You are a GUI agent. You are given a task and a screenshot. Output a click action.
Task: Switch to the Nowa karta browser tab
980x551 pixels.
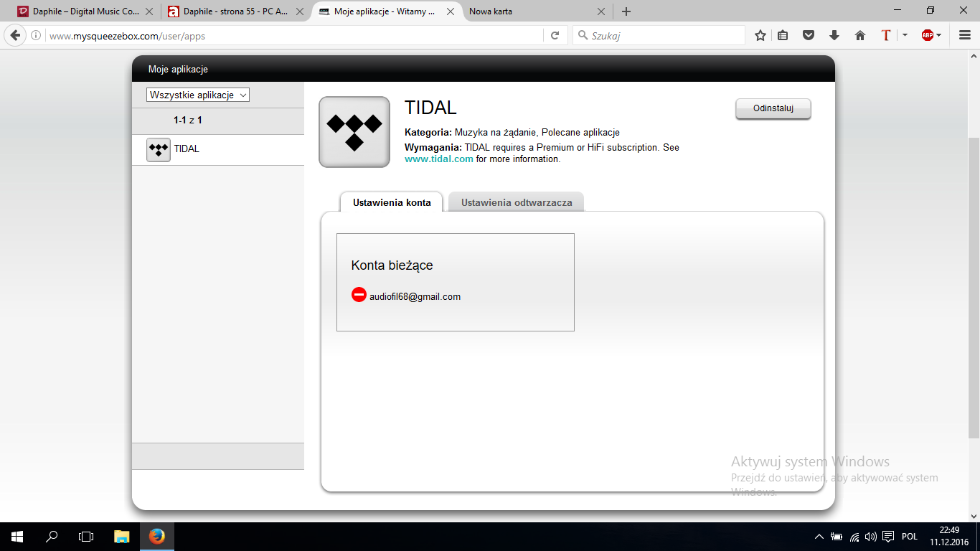(535, 11)
